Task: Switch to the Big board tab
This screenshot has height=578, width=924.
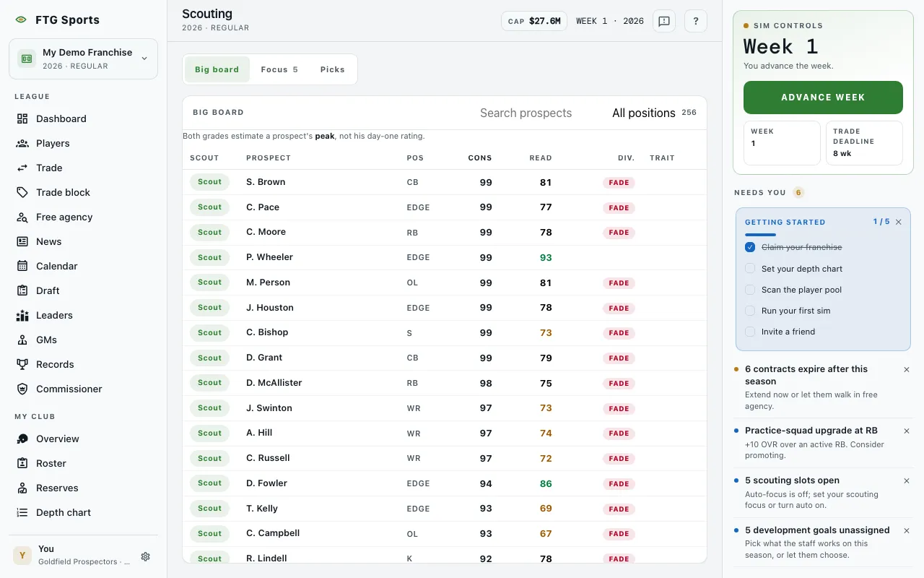Action: [217, 69]
